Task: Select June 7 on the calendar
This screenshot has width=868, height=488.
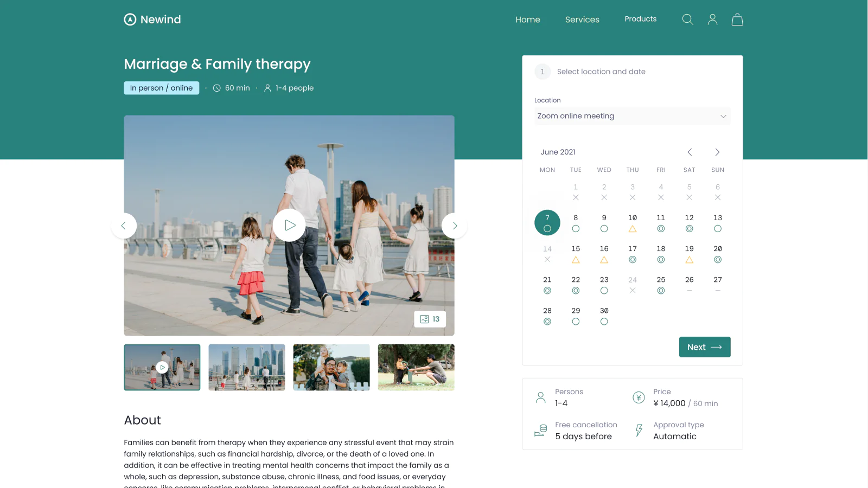Action: [x=547, y=222]
